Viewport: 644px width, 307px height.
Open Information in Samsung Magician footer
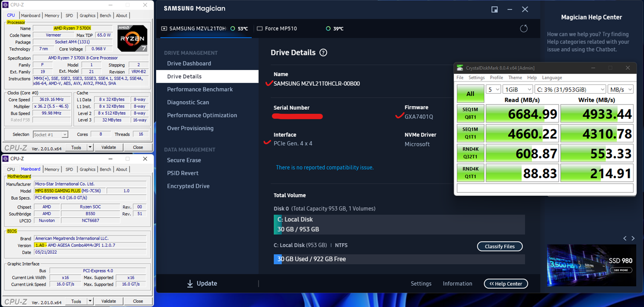click(457, 284)
